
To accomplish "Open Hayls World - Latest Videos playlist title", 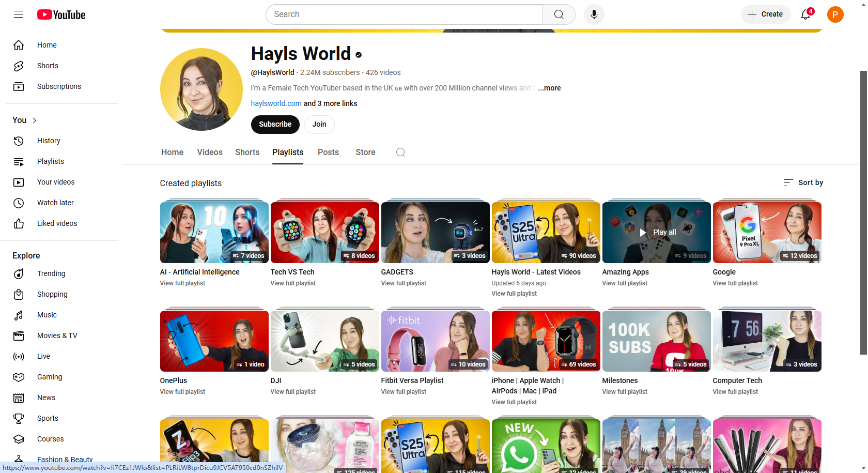I will (x=536, y=272).
